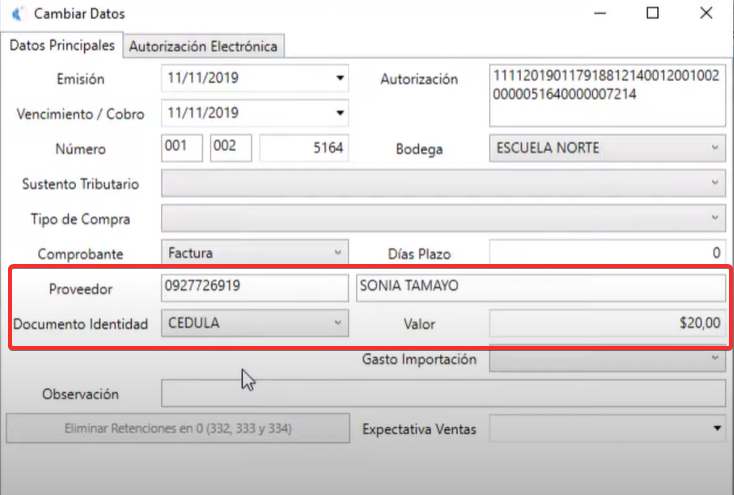
Task: Open the Vencimiento / Cobro date dropdown
Action: pyautogui.click(x=340, y=113)
